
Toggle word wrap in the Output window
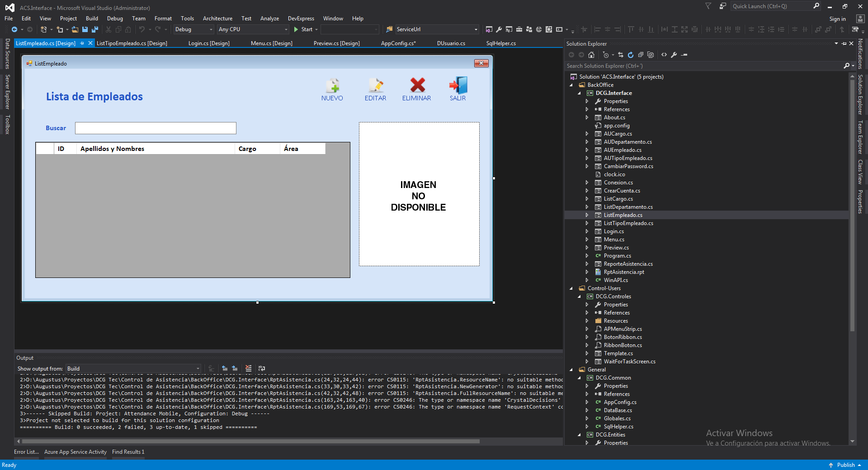coord(262,368)
